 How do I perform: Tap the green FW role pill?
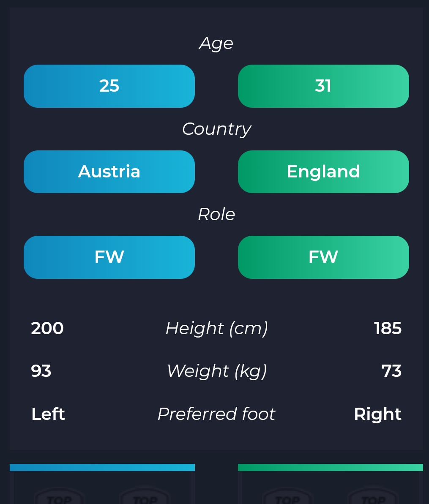click(323, 257)
